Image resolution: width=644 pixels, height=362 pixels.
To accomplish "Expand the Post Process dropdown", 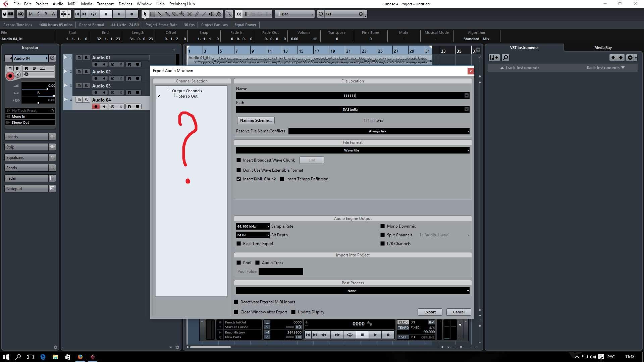I will [x=352, y=291].
